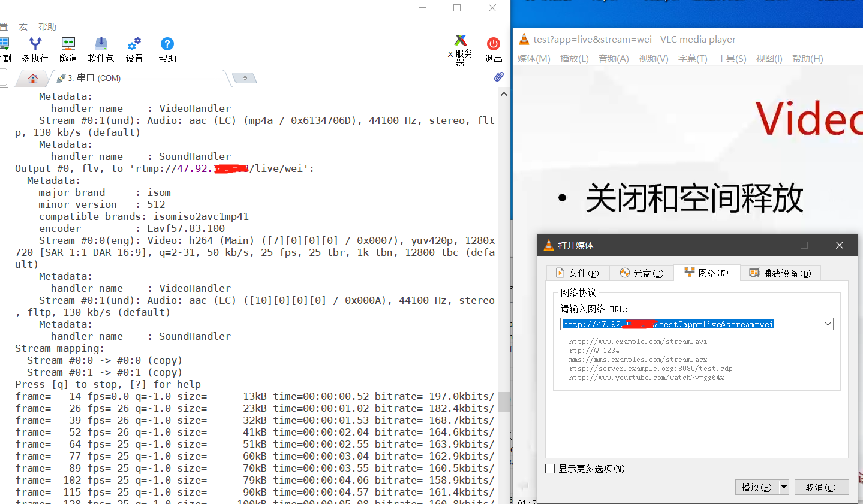The image size is (863, 504).
Task: Click into the network URL input field
Action: pos(697,324)
